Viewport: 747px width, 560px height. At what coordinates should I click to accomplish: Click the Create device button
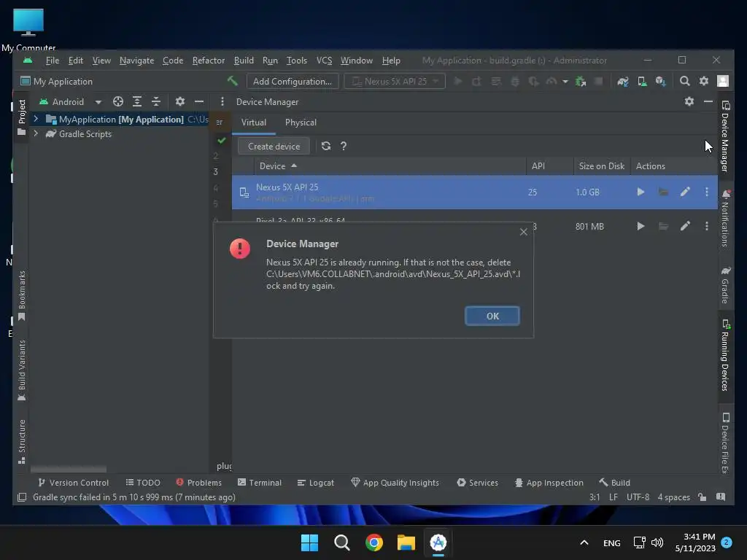point(274,146)
